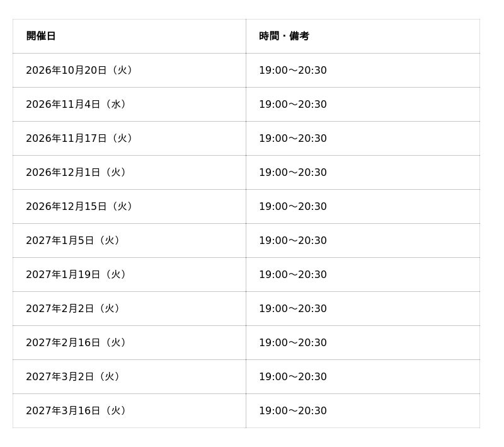The image size is (504, 447).
Task: Click the 開催日 column header
Action: pyautogui.click(x=129, y=36)
